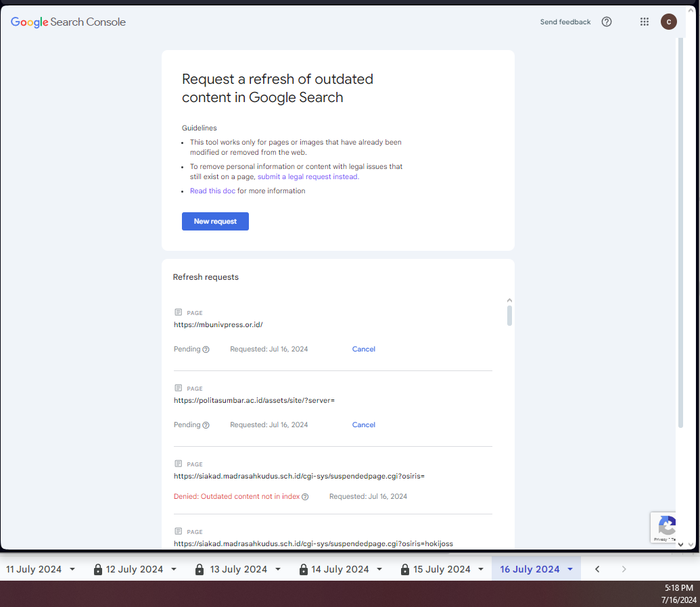This screenshot has height=607, width=700.
Task: Go to next sheet tabs arrow
Action: (624, 569)
